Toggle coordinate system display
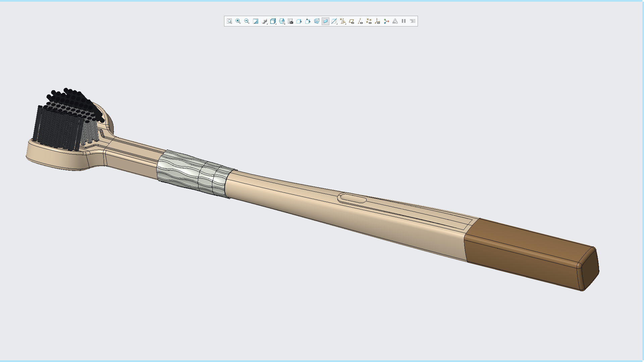 click(378, 21)
